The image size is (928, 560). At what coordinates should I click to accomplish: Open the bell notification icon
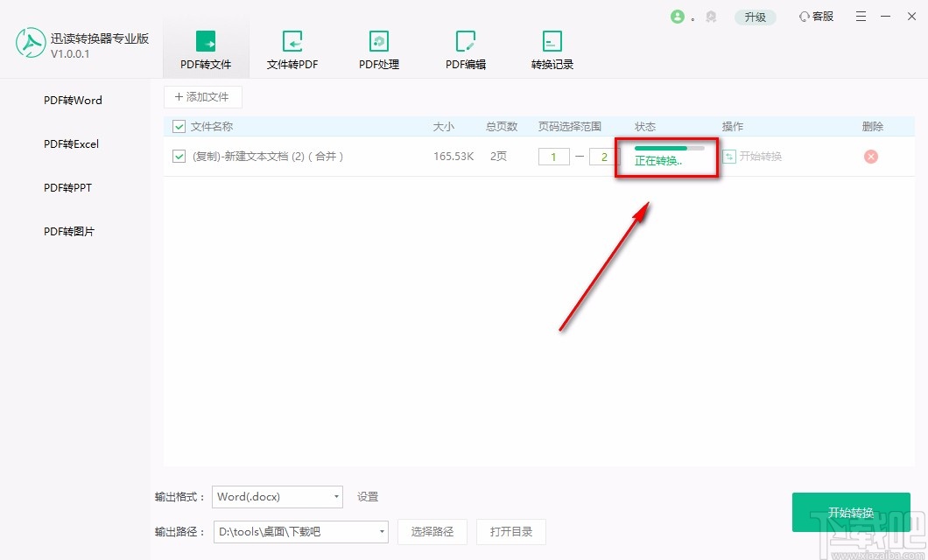click(x=711, y=16)
